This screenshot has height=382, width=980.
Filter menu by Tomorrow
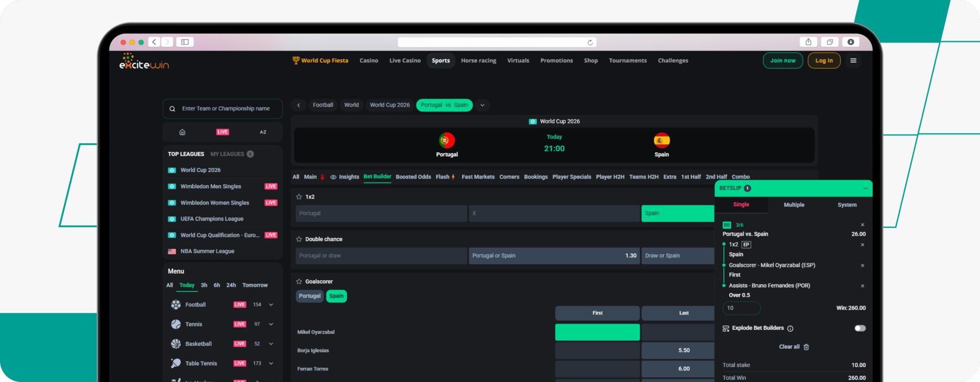pos(255,285)
